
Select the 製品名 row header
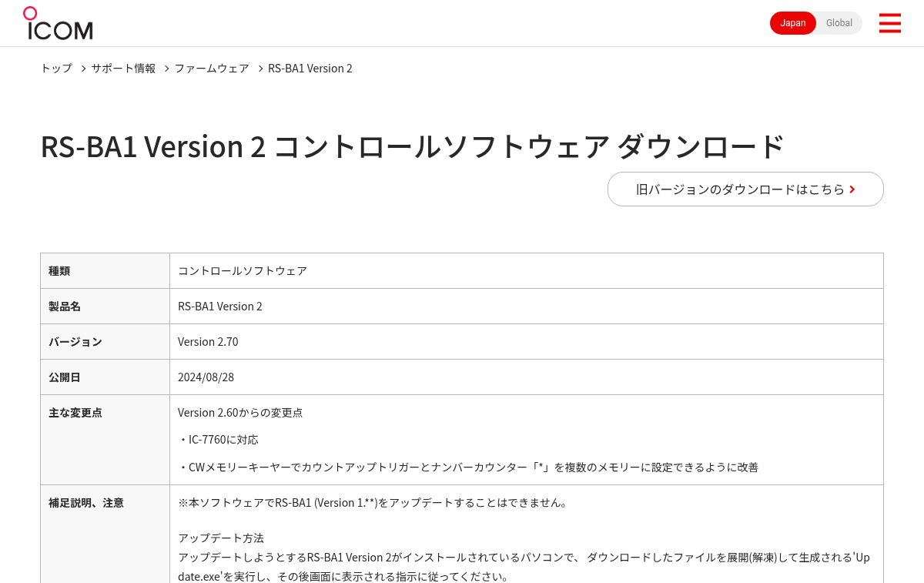click(x=105, y=307)
